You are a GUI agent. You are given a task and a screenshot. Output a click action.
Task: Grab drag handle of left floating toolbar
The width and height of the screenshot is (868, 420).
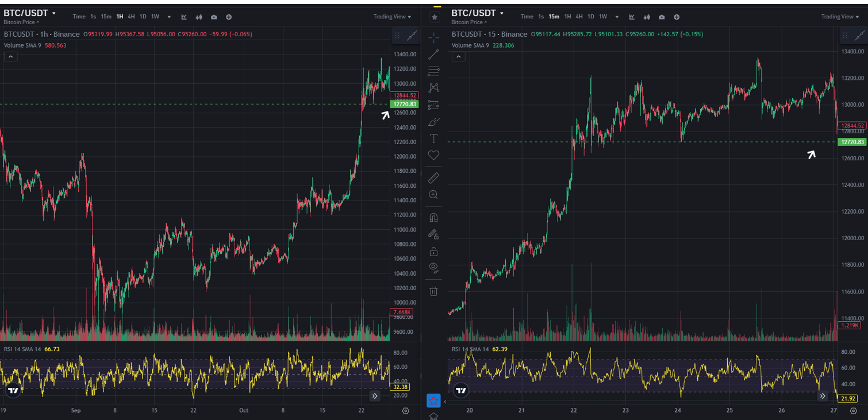tap(397, 36)
